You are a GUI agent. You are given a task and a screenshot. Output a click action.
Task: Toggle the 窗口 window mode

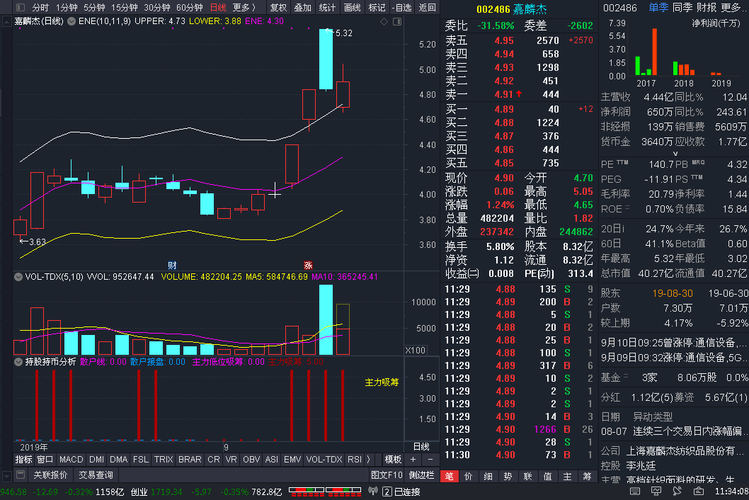(x=45, y=459)
